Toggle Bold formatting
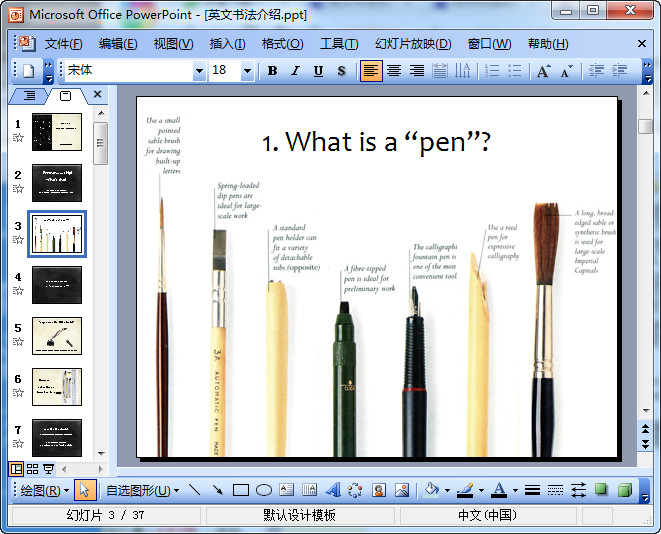This screenshot has height=534, width=661. click(272, 71)
